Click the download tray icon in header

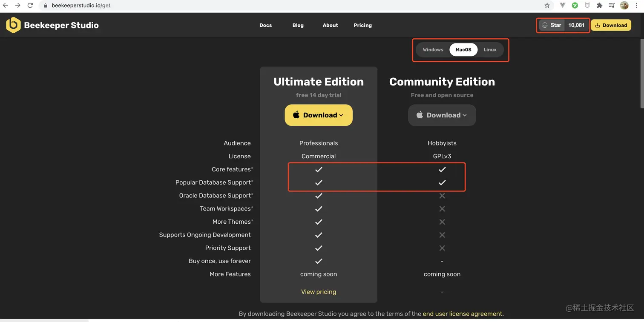click(x=598, y=26)
